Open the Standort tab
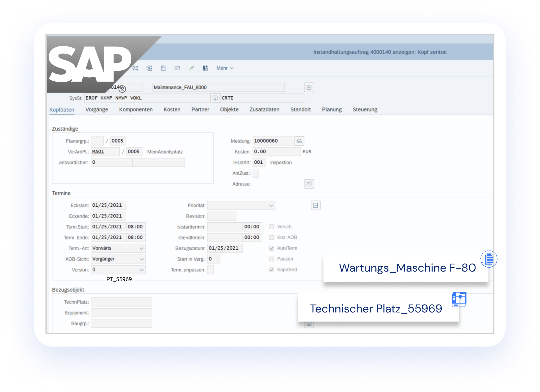Screen dimensions: 540x392 click(x=300, y=110)
